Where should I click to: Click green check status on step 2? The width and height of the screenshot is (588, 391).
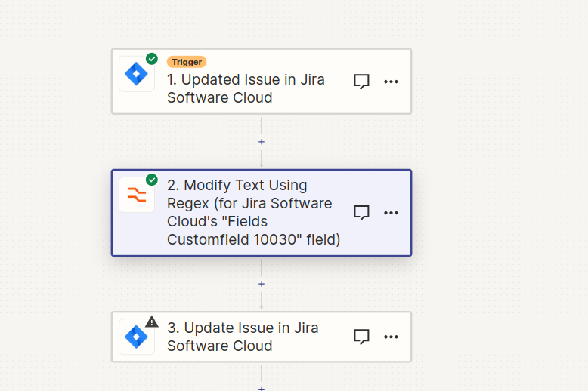coord(152,180)
